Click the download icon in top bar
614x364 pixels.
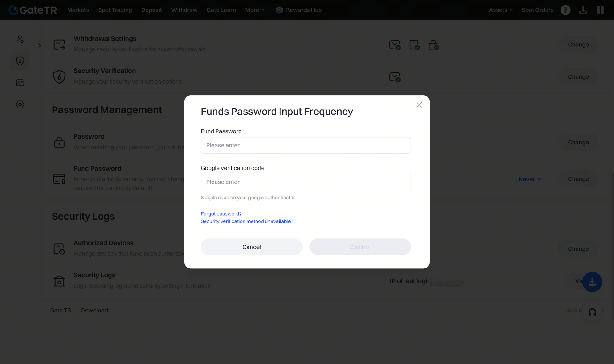point(583,10)
